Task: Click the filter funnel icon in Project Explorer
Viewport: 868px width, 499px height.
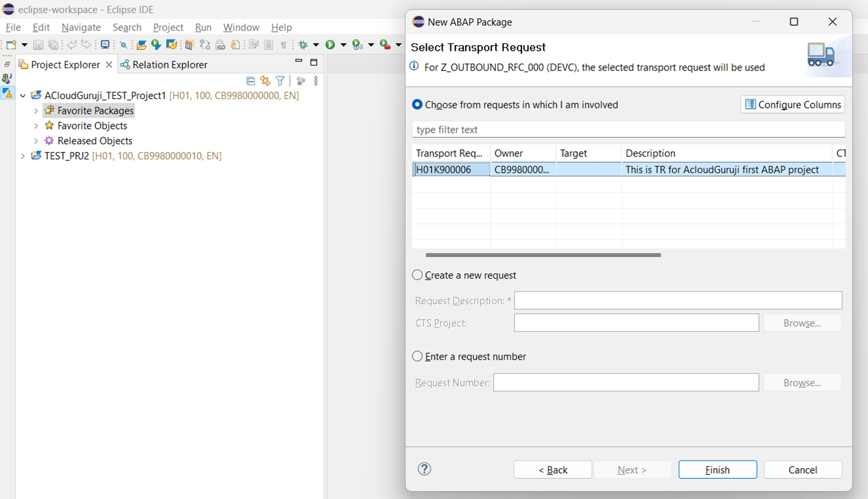Action: 280,81
